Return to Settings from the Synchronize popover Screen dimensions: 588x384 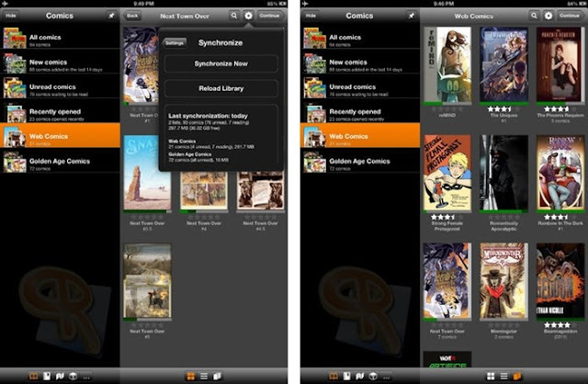point(175,43)
